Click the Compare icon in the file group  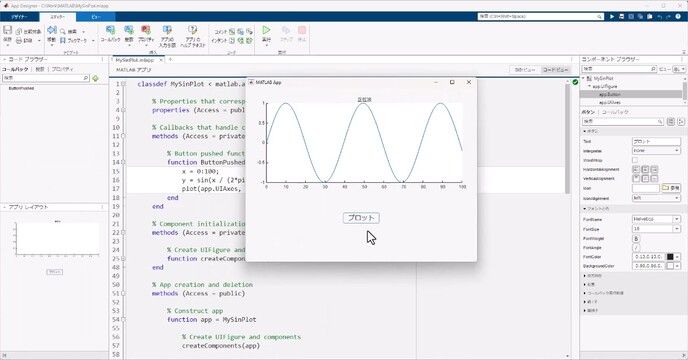19,32
